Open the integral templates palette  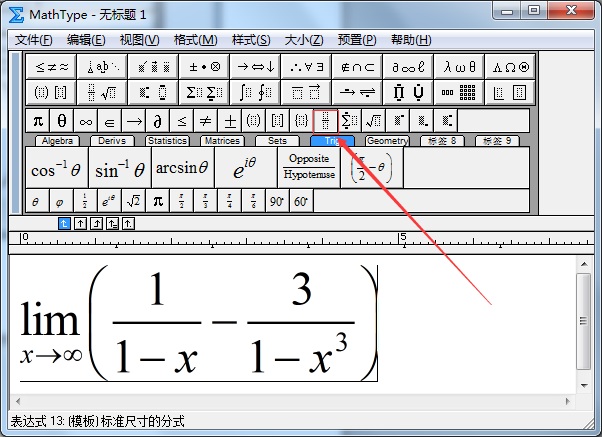[256, 92]
